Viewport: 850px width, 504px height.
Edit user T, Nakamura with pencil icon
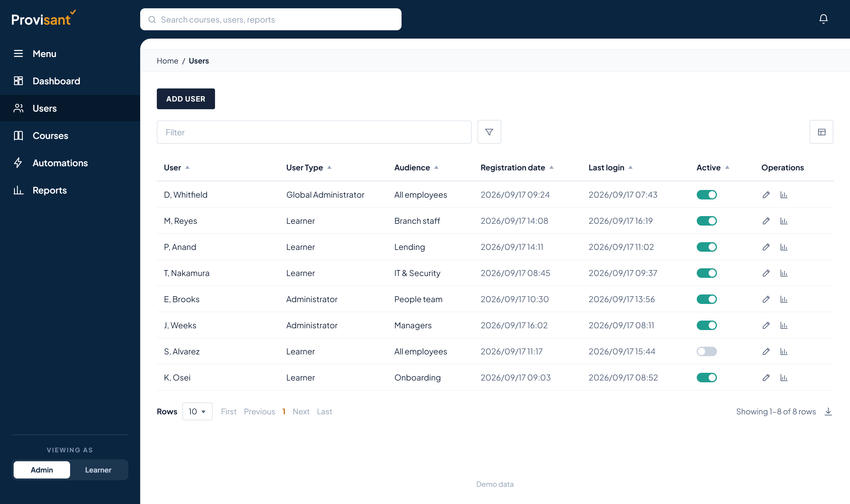(x=766, y=273)
